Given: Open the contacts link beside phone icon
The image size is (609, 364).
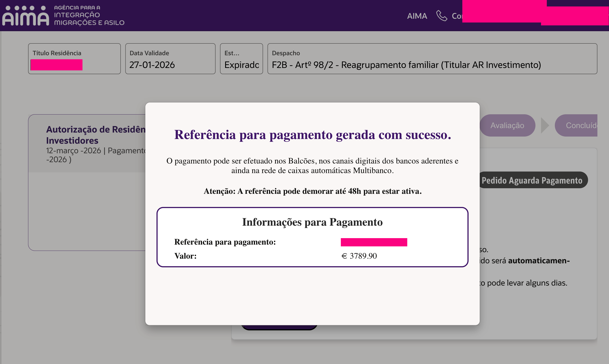Looking at the screenshot, I should 457,16.
